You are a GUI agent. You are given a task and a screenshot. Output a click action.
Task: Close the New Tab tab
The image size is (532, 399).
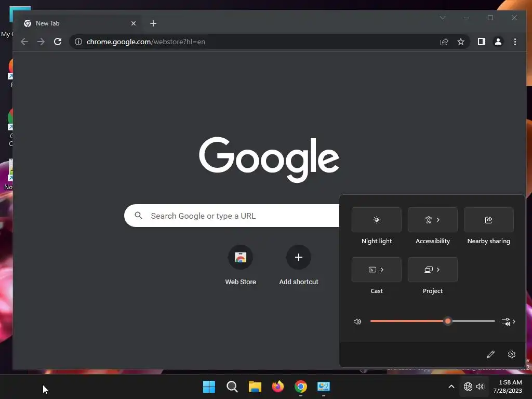(x=134, y=23)
